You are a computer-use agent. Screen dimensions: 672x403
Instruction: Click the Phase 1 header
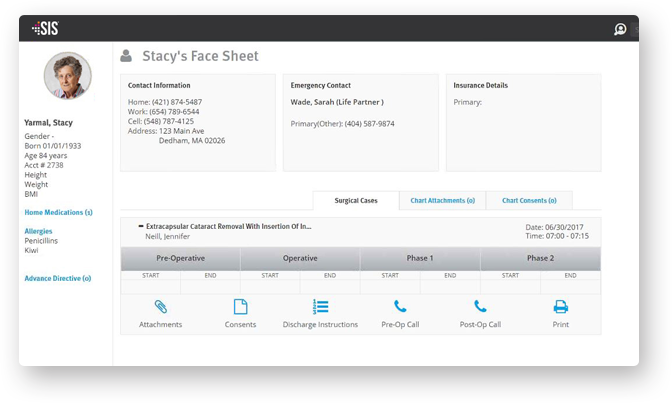[420, 259]
